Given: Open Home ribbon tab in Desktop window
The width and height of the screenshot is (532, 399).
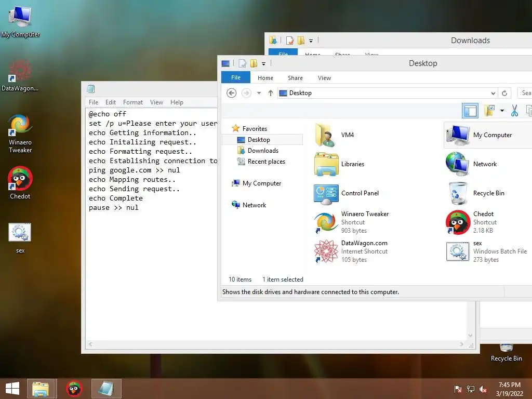Looking at the screenshot, I should pos(265,78).
